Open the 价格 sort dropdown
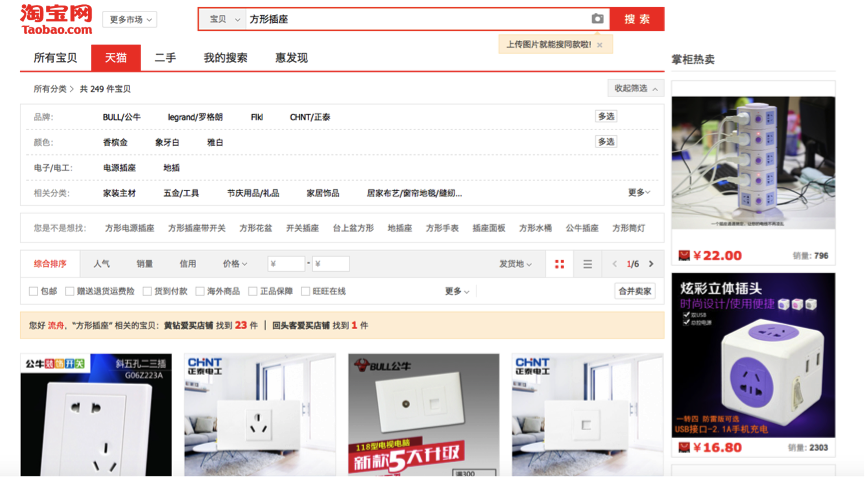Screen dimensions: 865x477 click(234, 264)
